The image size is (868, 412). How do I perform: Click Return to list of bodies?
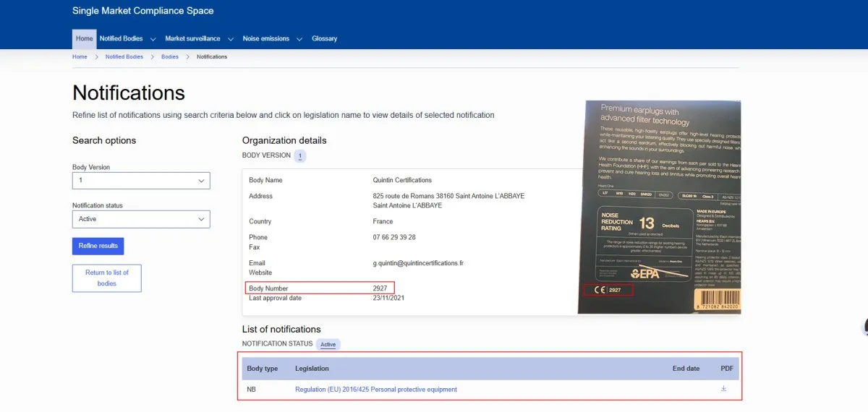(x=107, y=278)
